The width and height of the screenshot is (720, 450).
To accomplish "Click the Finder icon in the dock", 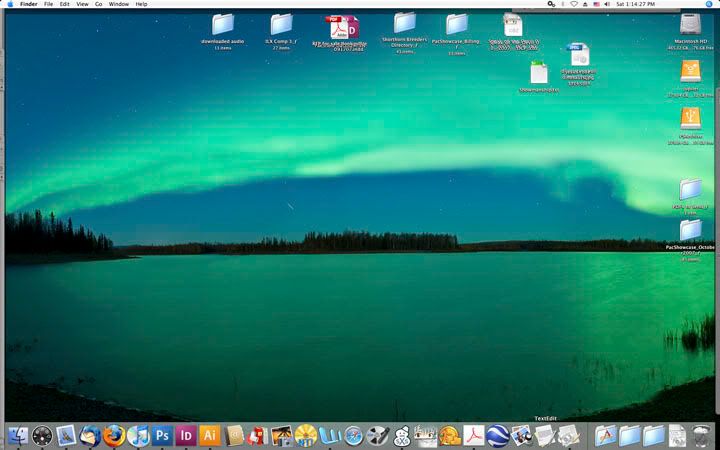I will [x=18, y=435].
